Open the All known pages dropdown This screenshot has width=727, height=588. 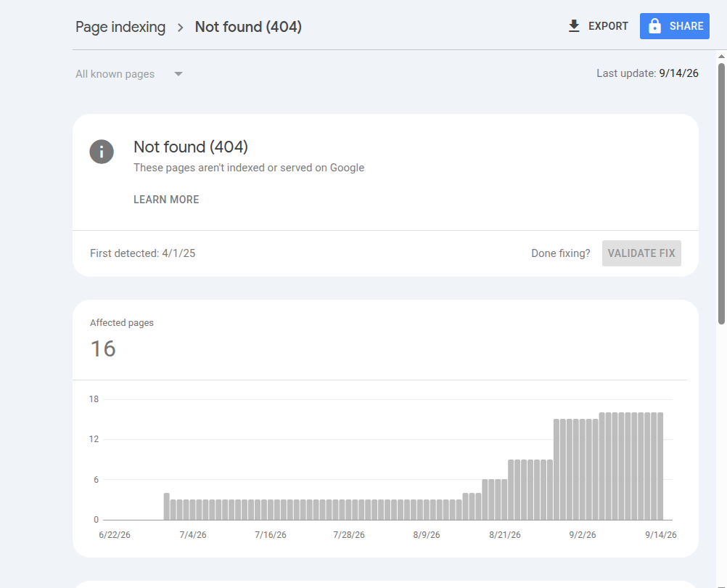pyautogui.click(x=129, y=74)
